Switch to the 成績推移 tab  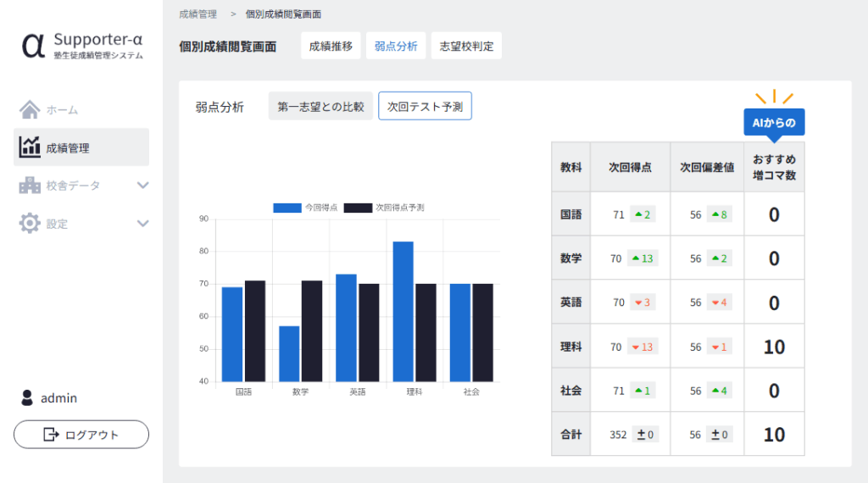click(331, 46)
